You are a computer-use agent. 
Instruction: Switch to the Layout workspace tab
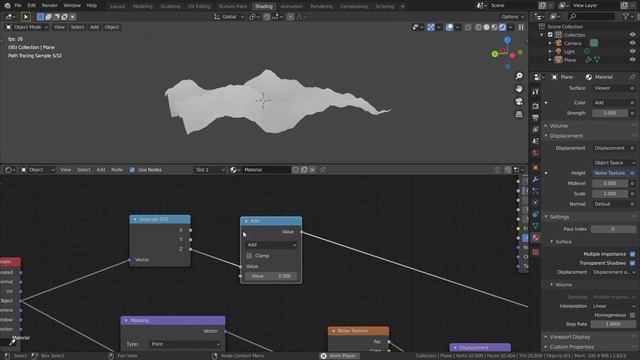[x=118, y=6]
